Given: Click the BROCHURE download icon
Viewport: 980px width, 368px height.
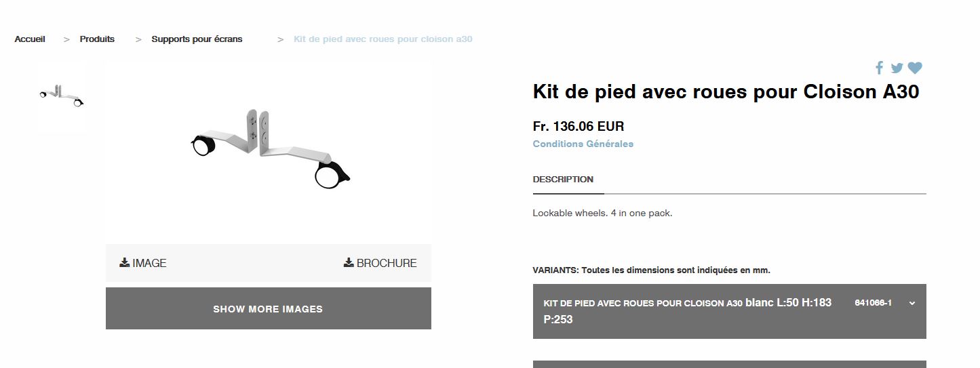Looking at the screenshot, I should pyautogui.click(x=349, y=263).
